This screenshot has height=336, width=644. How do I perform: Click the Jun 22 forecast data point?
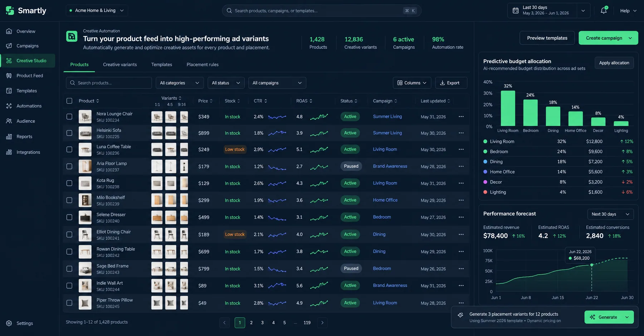click(592, 265)
